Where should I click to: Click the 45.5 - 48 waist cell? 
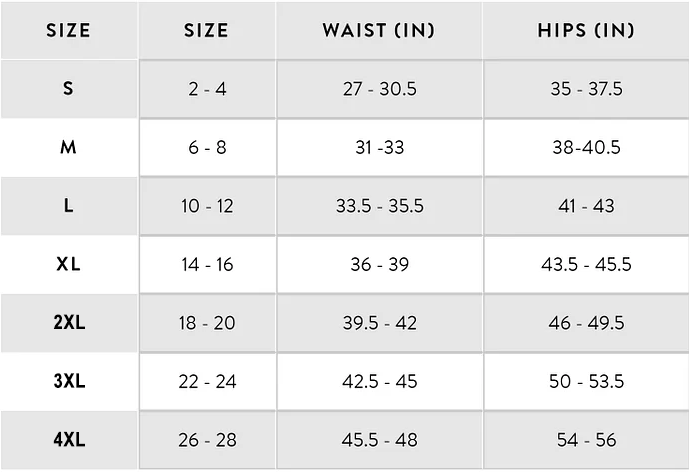click(379, 440)
